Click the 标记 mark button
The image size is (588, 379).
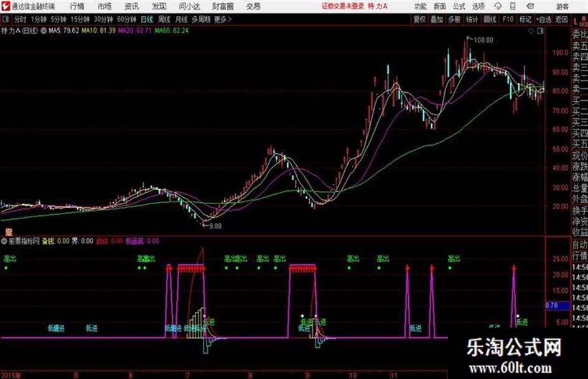[525, 19]
